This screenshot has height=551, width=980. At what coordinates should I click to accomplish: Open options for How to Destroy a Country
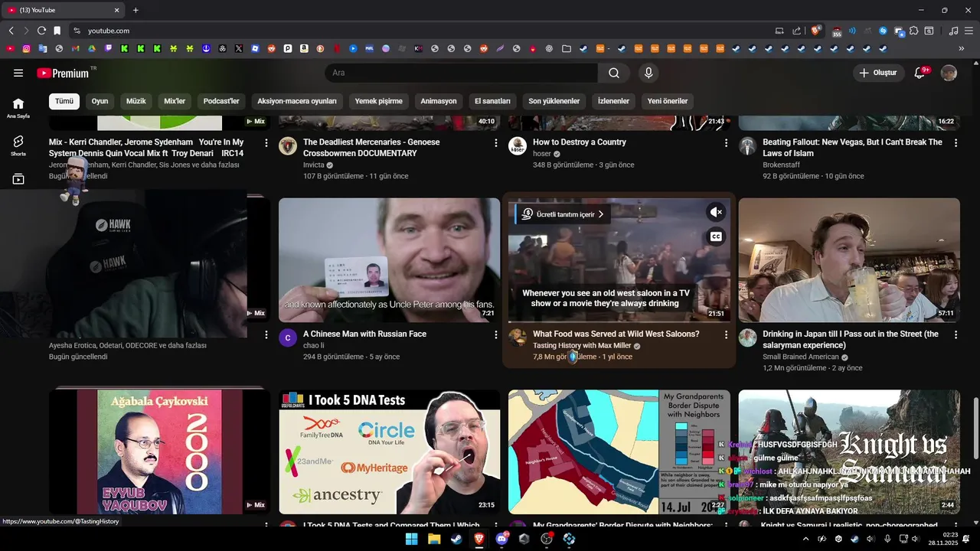click(x=726, y=143)
